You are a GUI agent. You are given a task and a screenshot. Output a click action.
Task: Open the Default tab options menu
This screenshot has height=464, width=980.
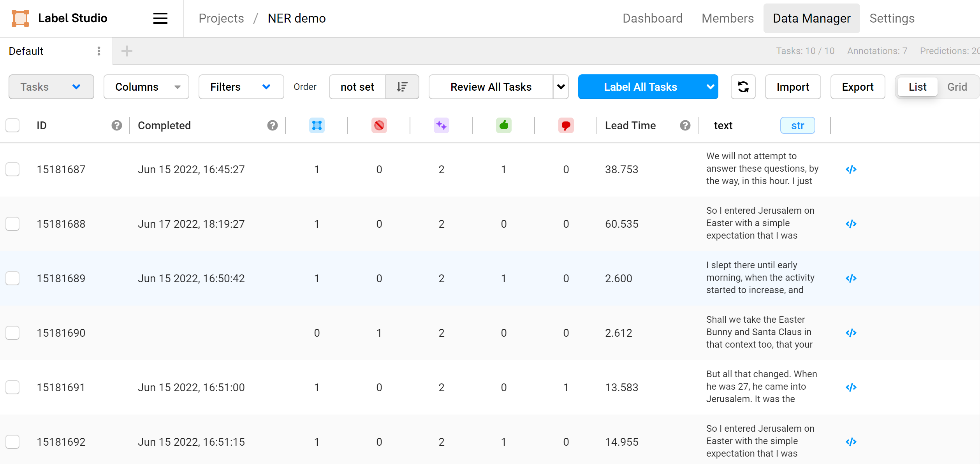point(99,51)
